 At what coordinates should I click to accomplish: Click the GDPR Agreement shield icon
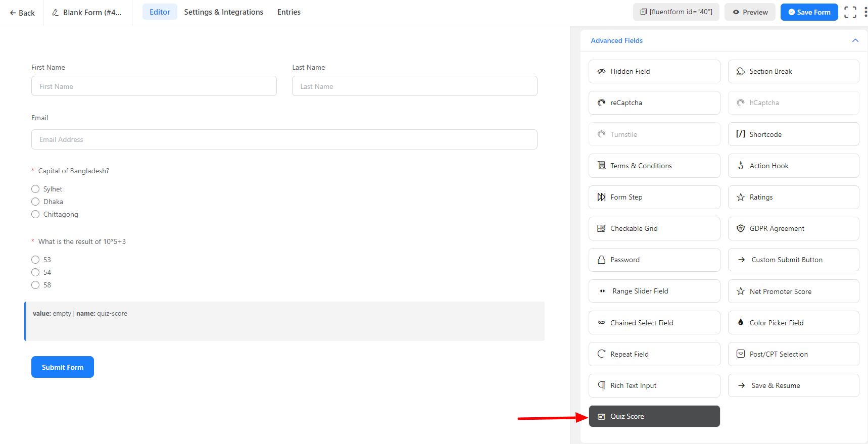tap(741, 229)
